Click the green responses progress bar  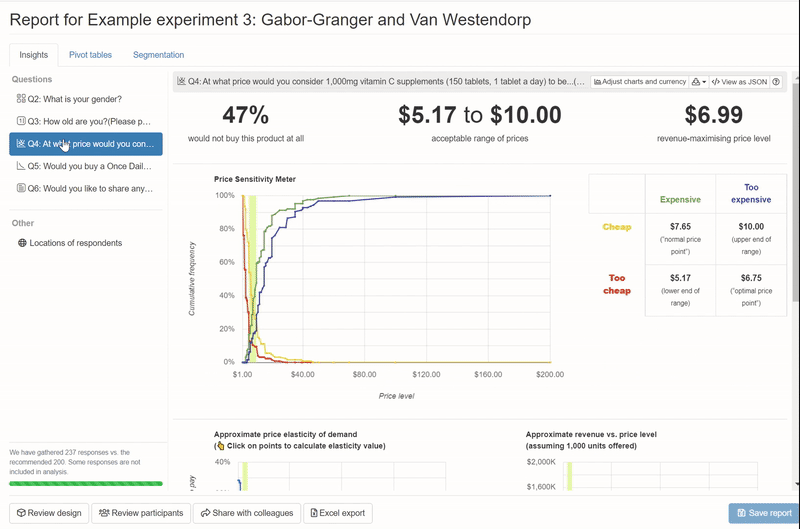click(x=86, y=484)
